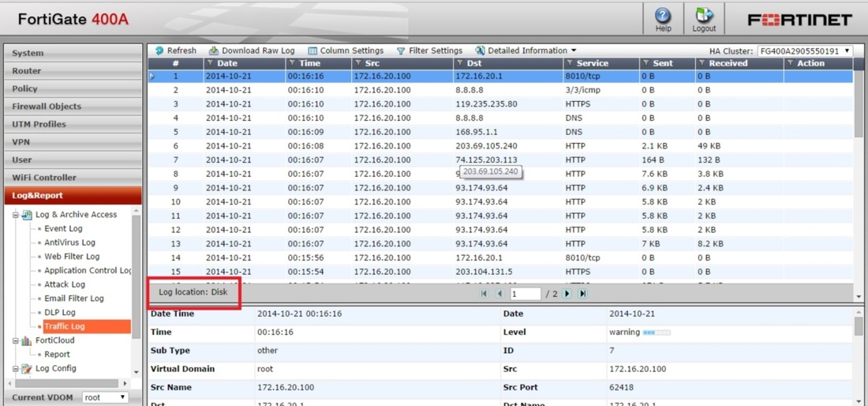Click the Received column filter icon
The image size is (868, 406).
(702, 63)
